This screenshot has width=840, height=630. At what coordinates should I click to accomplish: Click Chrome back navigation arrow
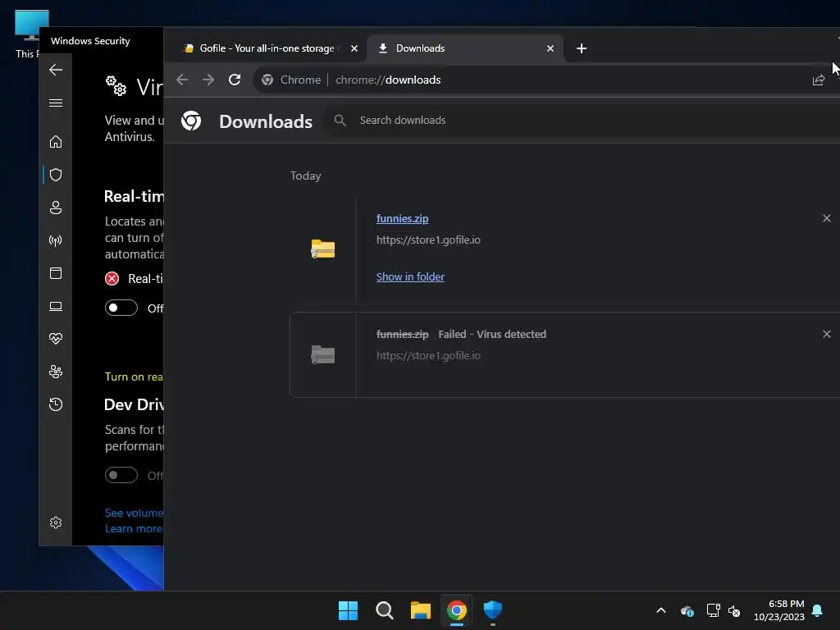[x=182, y=80]
